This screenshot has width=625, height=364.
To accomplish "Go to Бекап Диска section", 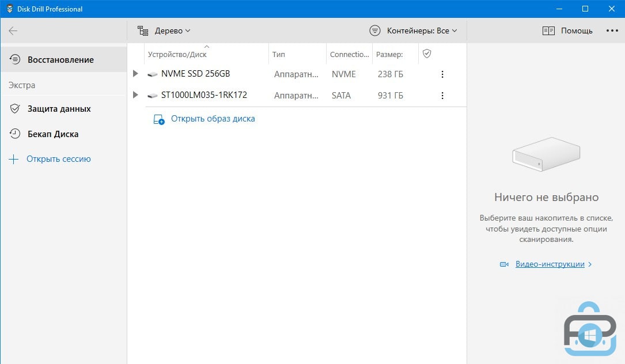I will click(53, 134).
